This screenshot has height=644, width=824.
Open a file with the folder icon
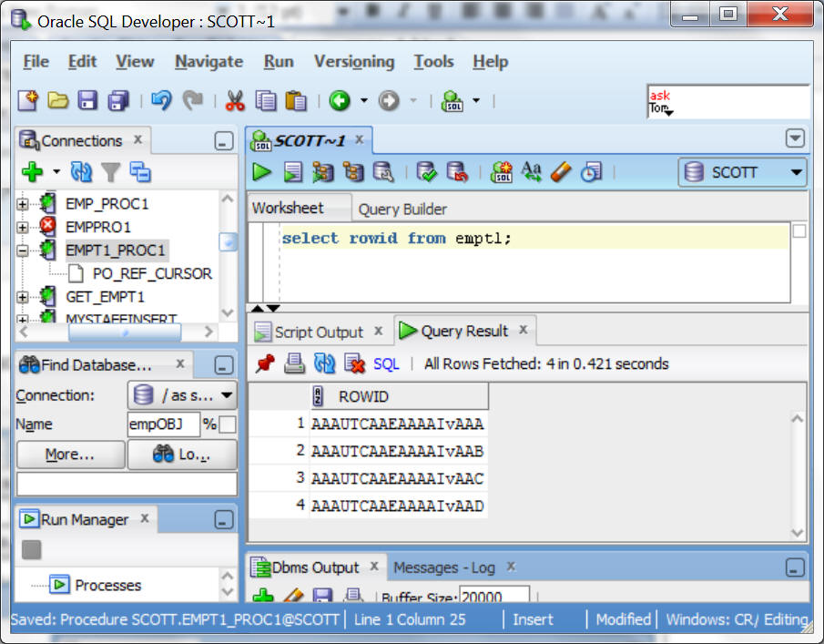tap(57, 100)
